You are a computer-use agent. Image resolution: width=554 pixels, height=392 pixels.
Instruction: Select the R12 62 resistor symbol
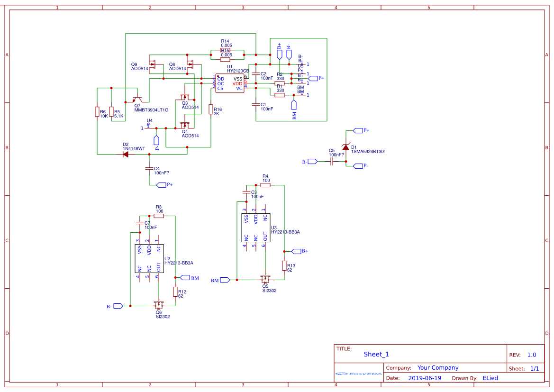point(175,292)
